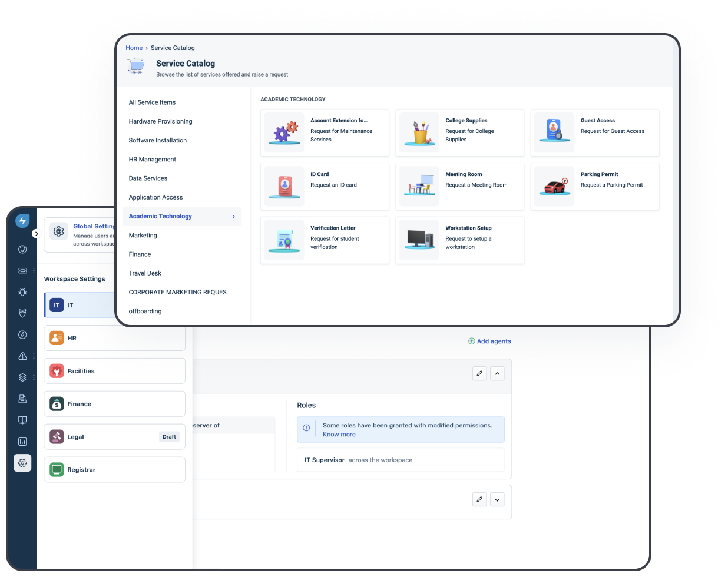Open the Reports bar chart icon

(x=22, y=442)
